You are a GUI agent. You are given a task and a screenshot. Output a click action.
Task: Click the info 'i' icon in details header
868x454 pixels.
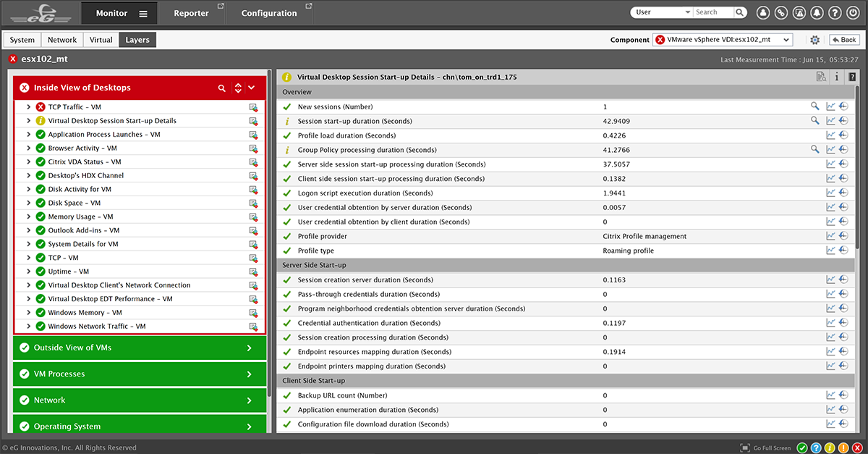click(837, 77)
